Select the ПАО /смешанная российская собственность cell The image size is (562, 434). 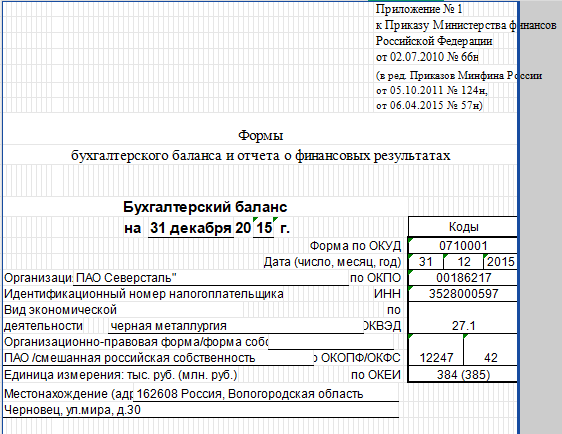(x=158, y=358)
